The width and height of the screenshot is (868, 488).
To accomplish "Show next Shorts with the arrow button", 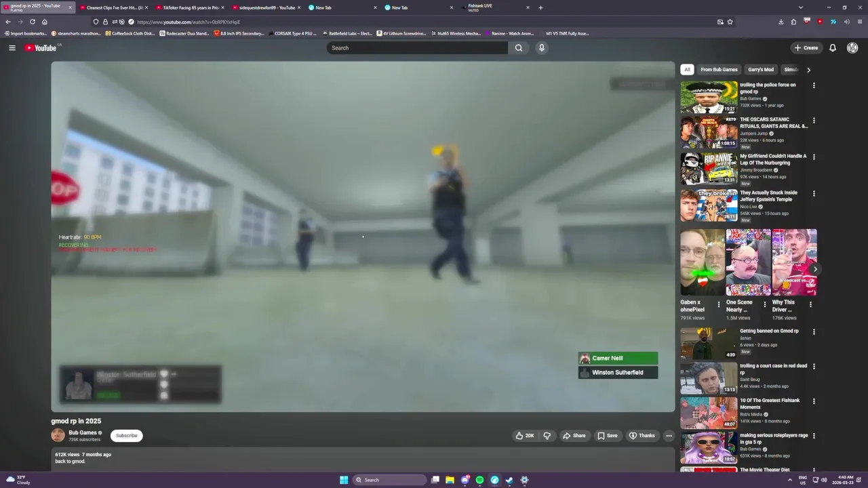I will [814, 269].
